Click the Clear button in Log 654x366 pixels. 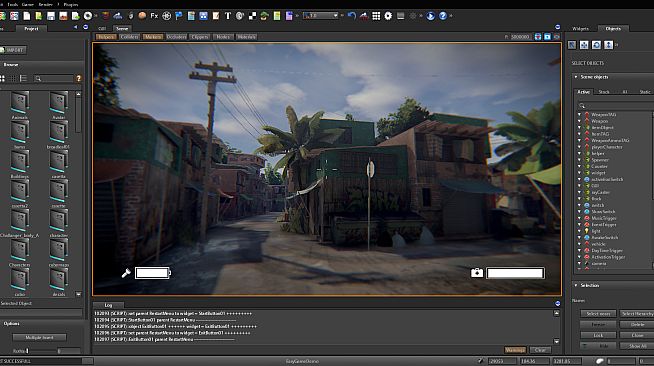pyautogui.click(x=540, y=350)
